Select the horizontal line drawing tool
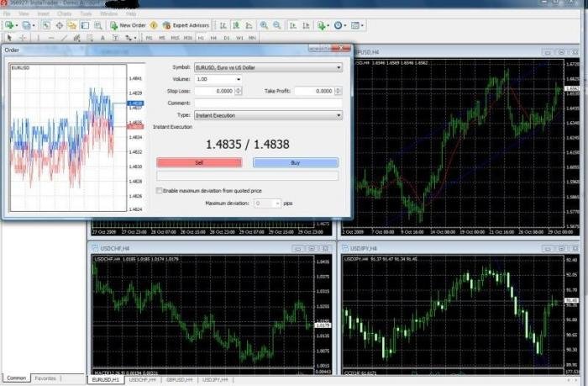Image resolution: width=588 pixels, height=386 pixels. pyautogui.click(x=51, y=38)
